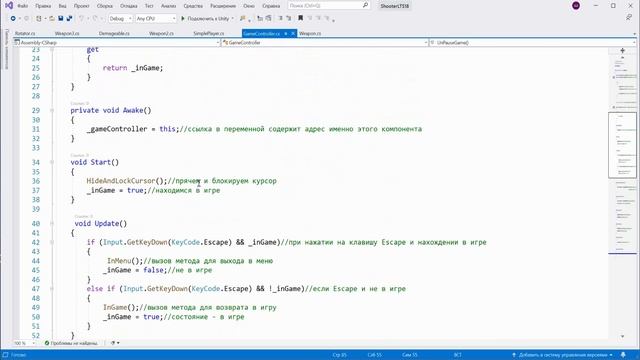
Task: Click the open file folder icon
Action: (x=52, y=18)
